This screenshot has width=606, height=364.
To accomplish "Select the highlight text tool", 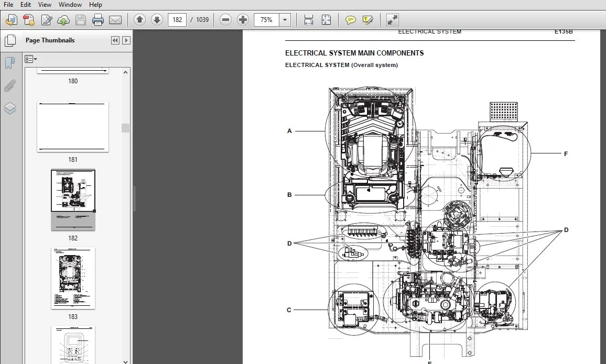I will [367, 20].
